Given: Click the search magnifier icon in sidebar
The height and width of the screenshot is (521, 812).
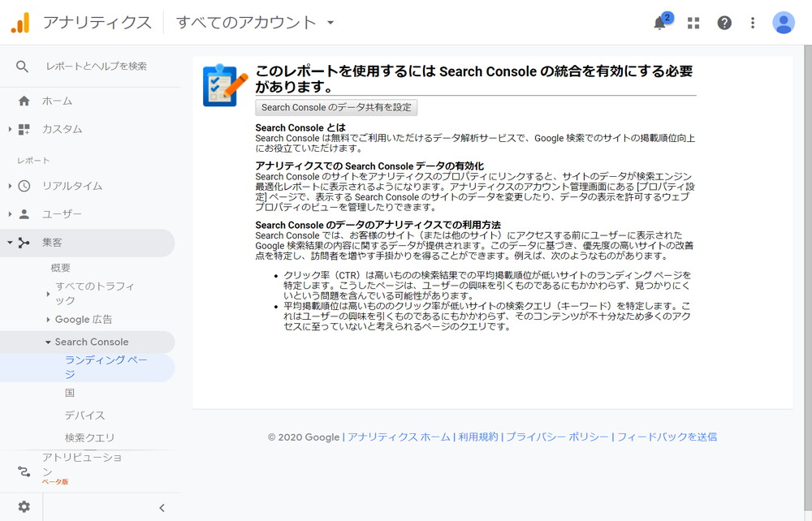Looking at the screenshot, I should 22,67.
